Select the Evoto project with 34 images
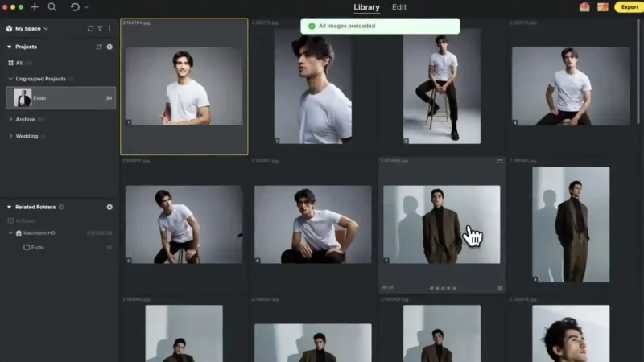The width and height of the screenshot is (644, 362). (61, 97)
